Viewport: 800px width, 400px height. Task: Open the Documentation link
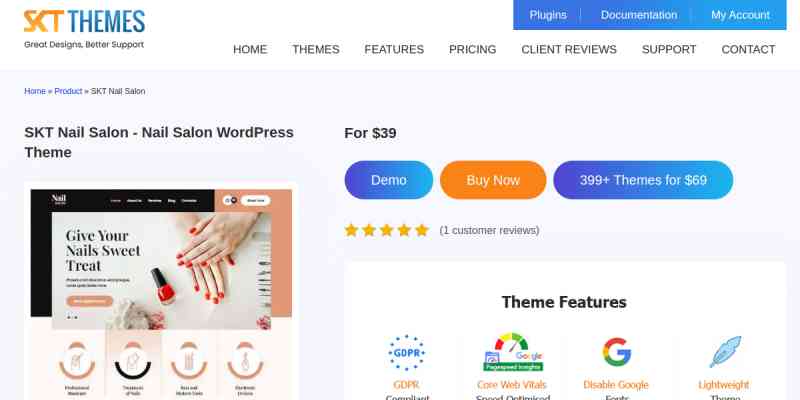click(639, 15)
